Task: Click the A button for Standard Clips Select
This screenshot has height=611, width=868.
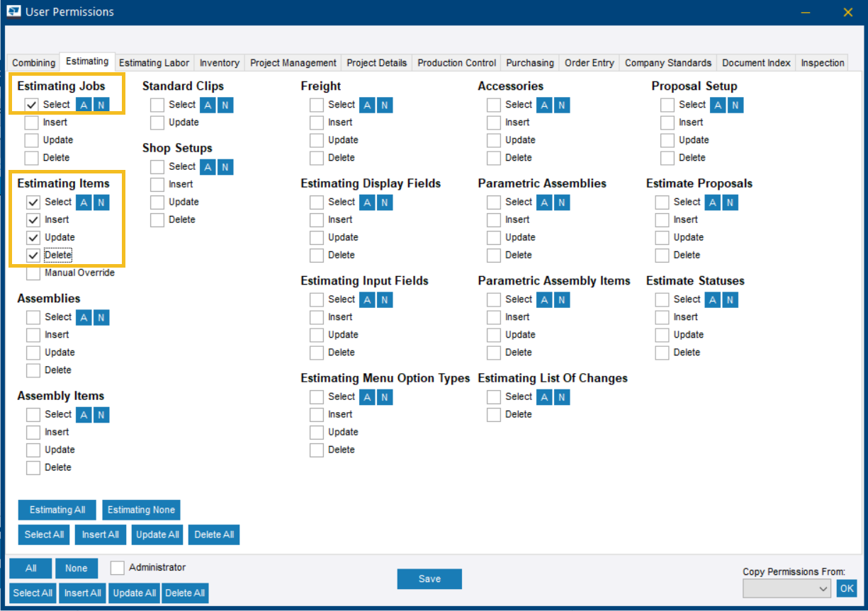Action: tap(208, 105)
